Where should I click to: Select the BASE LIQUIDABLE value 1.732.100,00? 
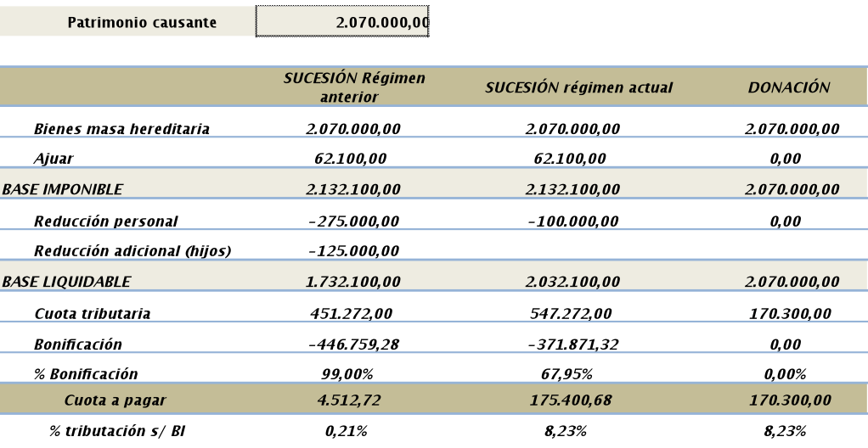pos(354,282)
